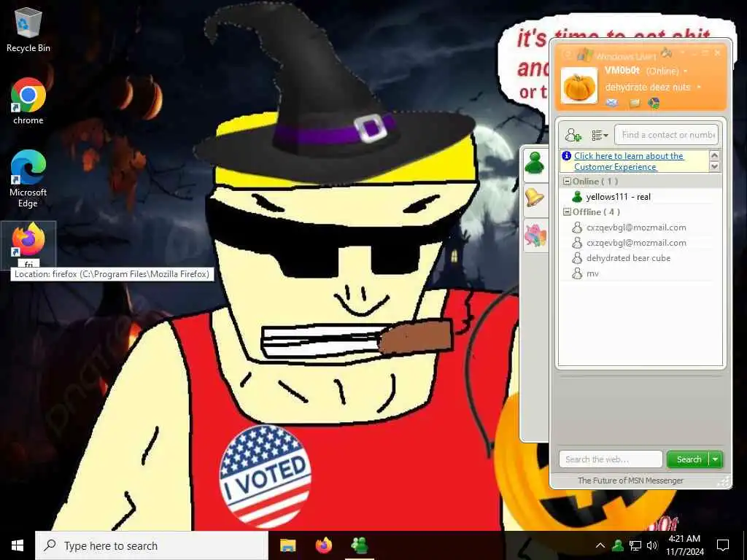Screen dimensions: 747x560
Task: Launch Firefox from the taskbar
Action: (x=324, y=545)
